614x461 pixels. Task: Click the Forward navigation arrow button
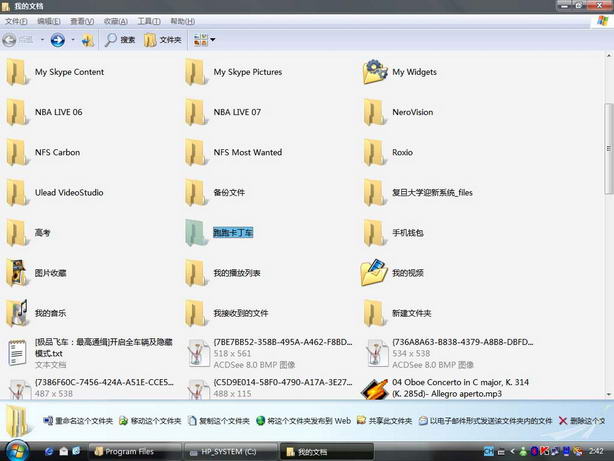57,40
